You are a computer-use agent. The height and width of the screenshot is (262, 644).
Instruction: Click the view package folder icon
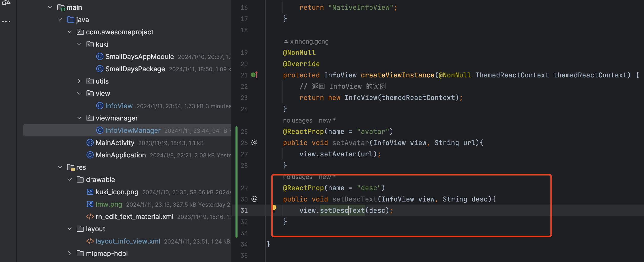click(x=90, y=94)
